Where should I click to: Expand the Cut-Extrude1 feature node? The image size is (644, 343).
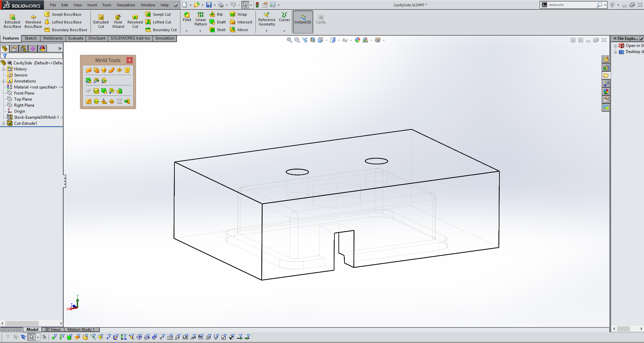[x=4, y=123]
